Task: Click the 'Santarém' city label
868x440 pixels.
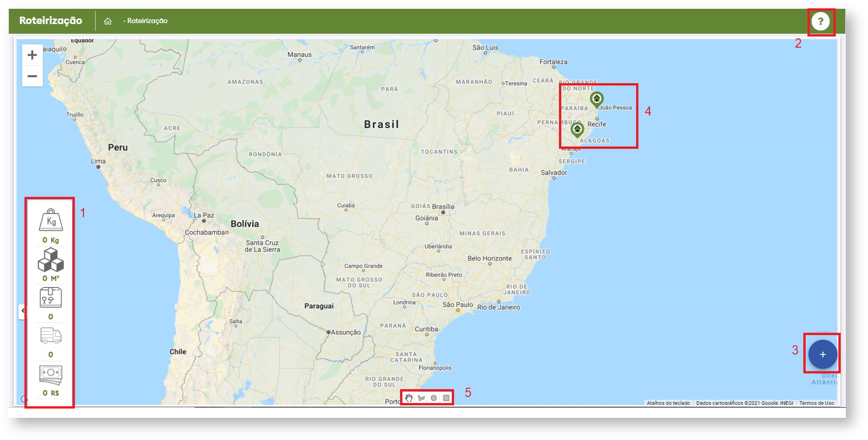Action: coord(362,47)
